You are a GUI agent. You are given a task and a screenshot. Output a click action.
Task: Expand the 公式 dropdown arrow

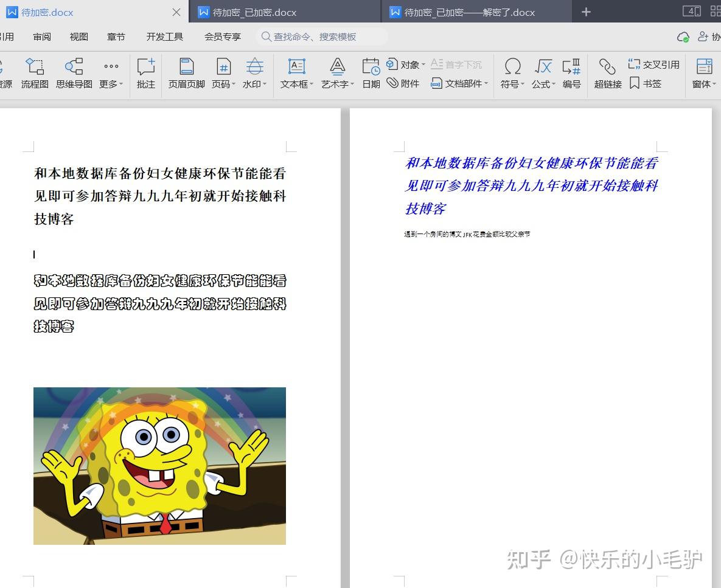point(554,84)
